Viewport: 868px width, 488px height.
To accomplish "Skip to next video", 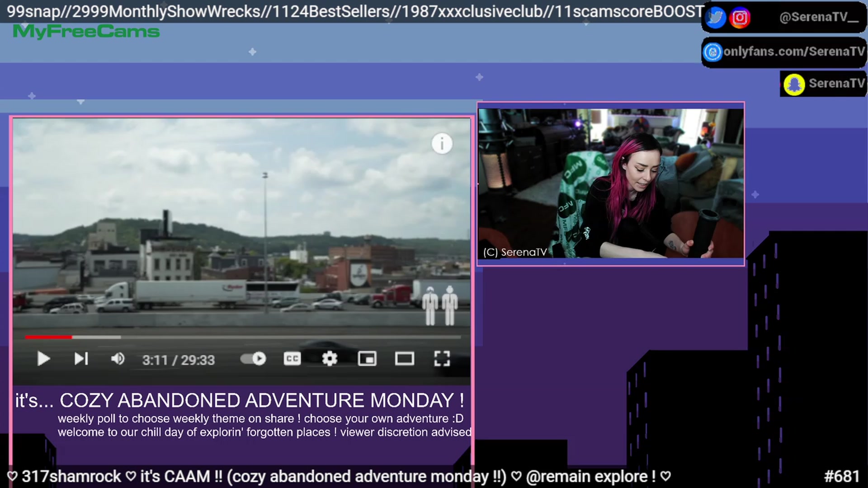I will click(81, 359).
